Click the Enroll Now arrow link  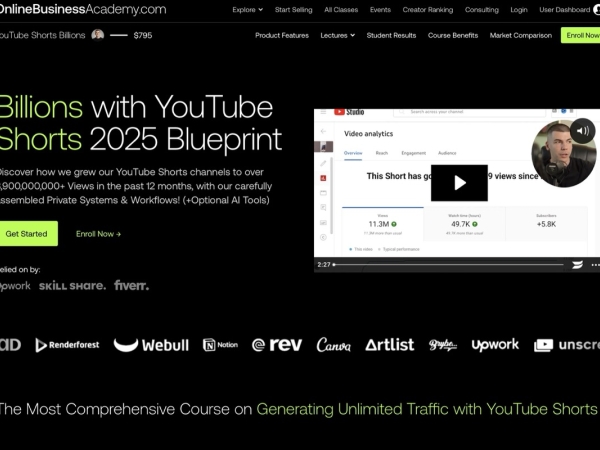[x=98, y=234]
